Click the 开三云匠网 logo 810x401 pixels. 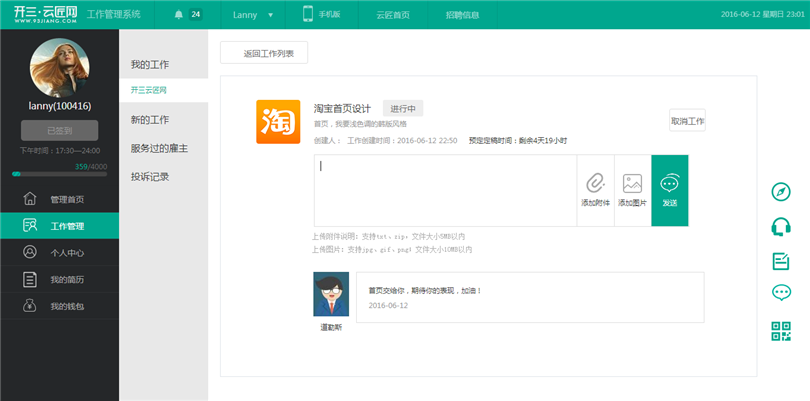(46, 14)
